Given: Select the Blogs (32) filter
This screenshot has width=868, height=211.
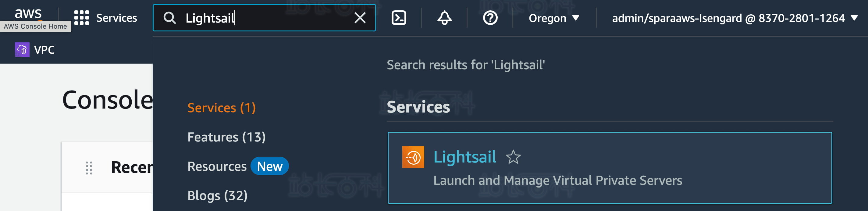Looking at the screenshot, I should tap(217, 196).
